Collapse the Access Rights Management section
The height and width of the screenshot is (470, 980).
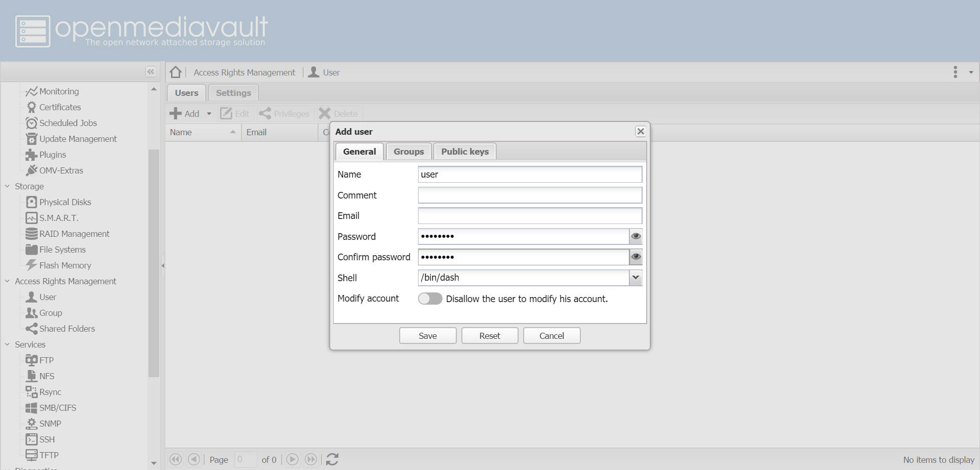click(x=8, y=281)
